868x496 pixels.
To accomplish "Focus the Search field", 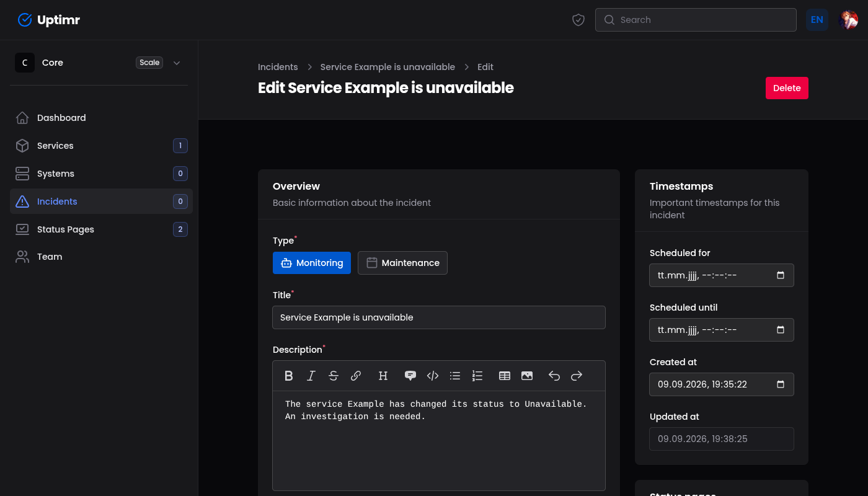I will (696, 20).
